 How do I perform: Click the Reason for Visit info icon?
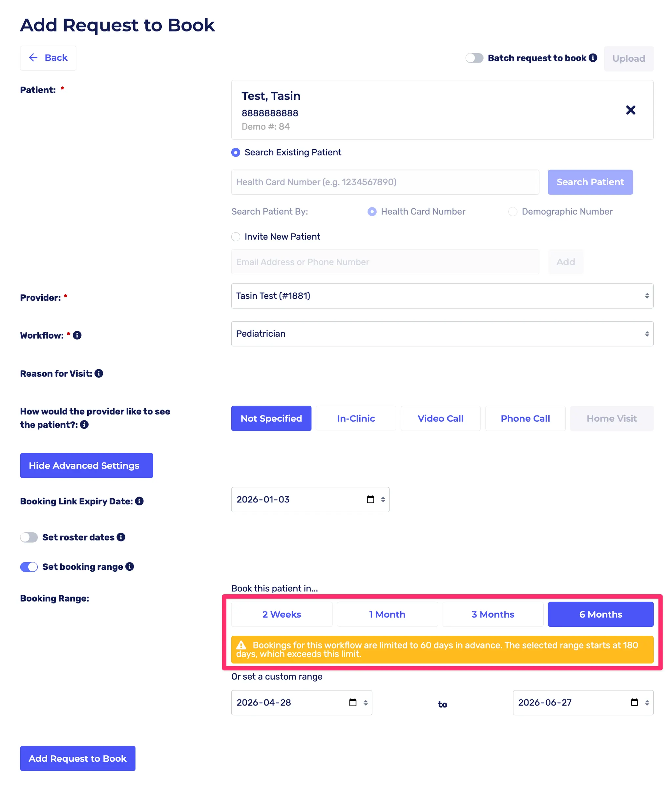[99, 373]
